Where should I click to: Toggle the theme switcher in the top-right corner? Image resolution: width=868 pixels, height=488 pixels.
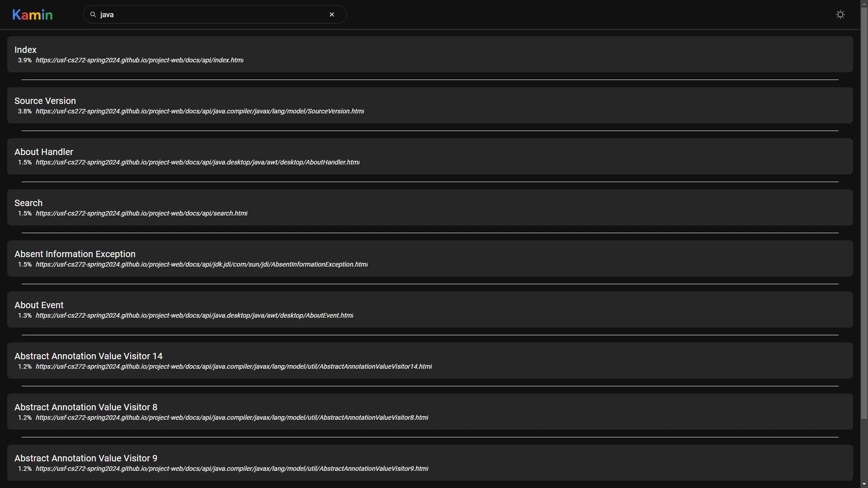(x=840, y=14)
